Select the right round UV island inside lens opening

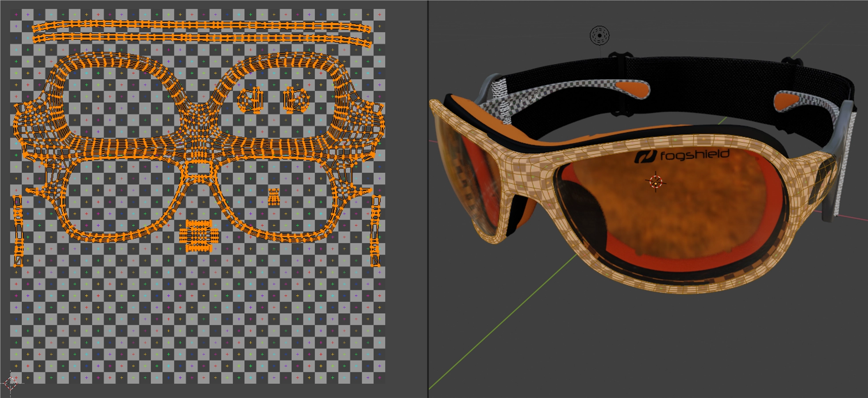tap(296, 99)
